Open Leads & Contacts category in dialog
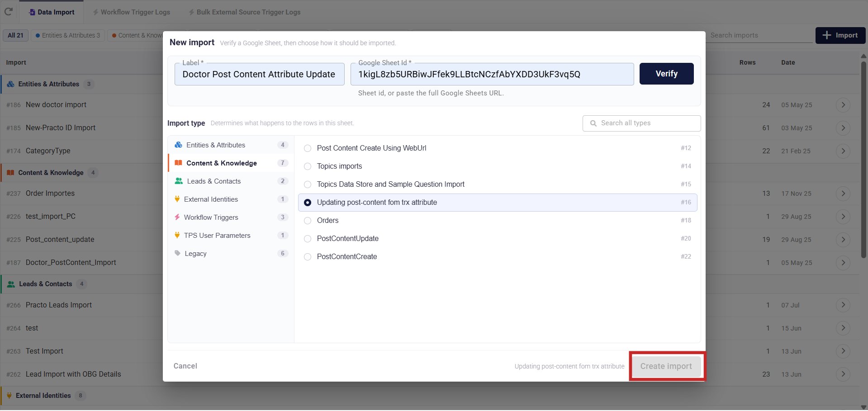 click(231, 181)
